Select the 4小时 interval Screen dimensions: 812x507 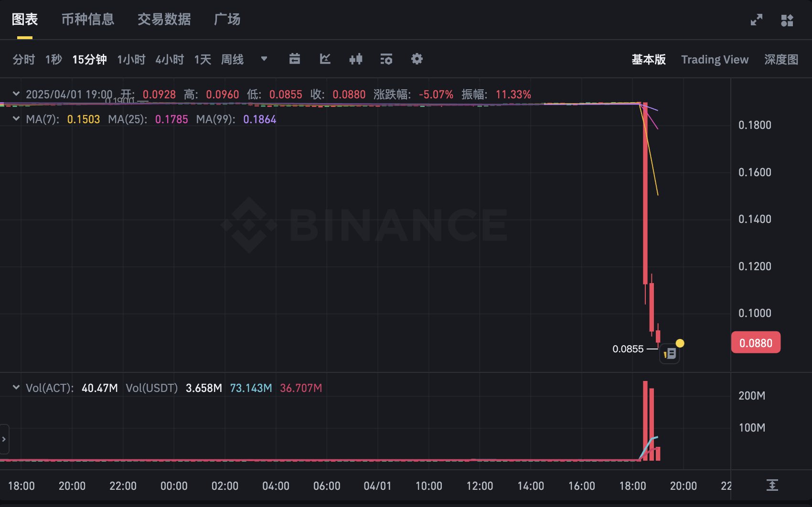170,60
